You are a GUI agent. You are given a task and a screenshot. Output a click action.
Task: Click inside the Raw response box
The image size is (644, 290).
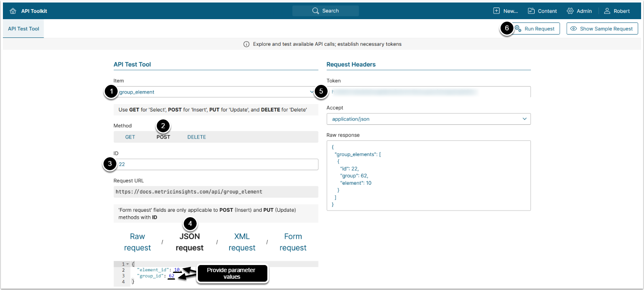click(x=429, y=176)
